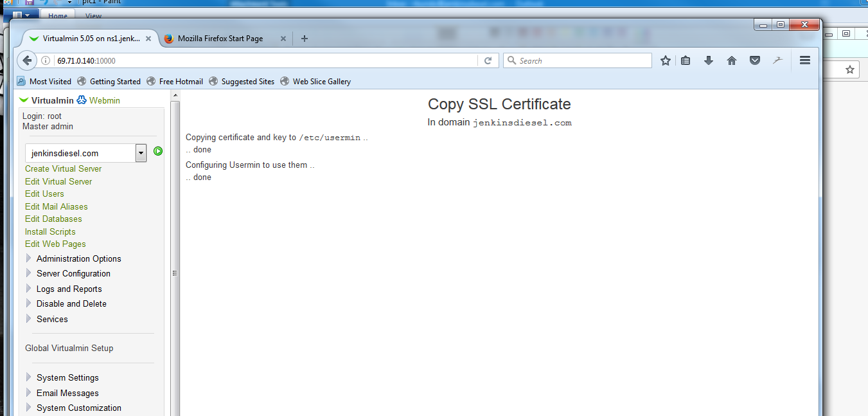Click the Firefox Search field

point(578,60)
